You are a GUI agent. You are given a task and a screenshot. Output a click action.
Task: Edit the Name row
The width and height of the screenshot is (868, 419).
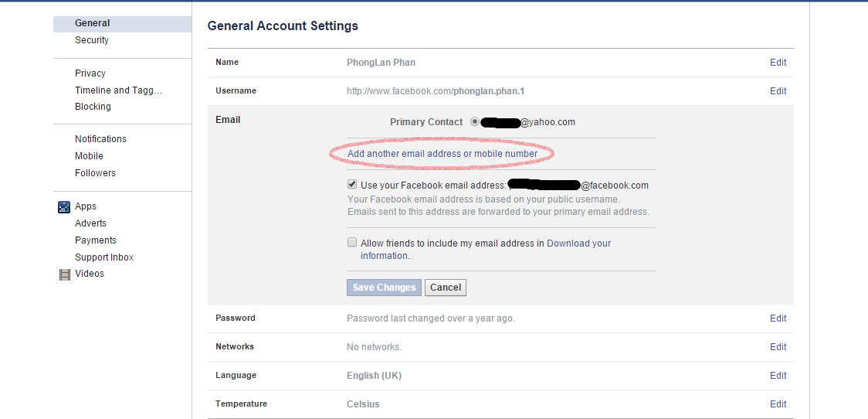point(778,63)
